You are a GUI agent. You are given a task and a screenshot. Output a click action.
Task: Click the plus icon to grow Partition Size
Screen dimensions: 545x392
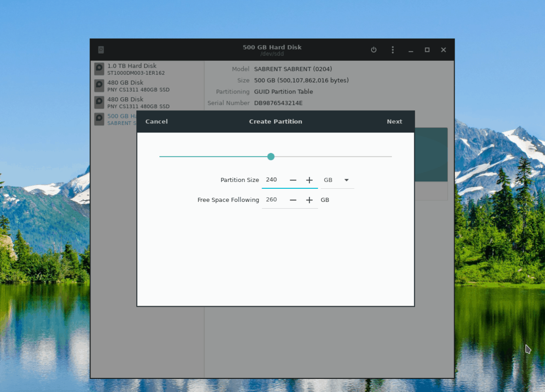[x=309, y=180]
